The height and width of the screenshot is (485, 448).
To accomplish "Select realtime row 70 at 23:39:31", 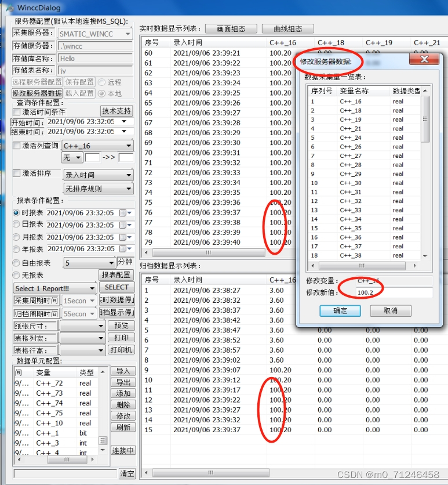I will click(218, 153).
